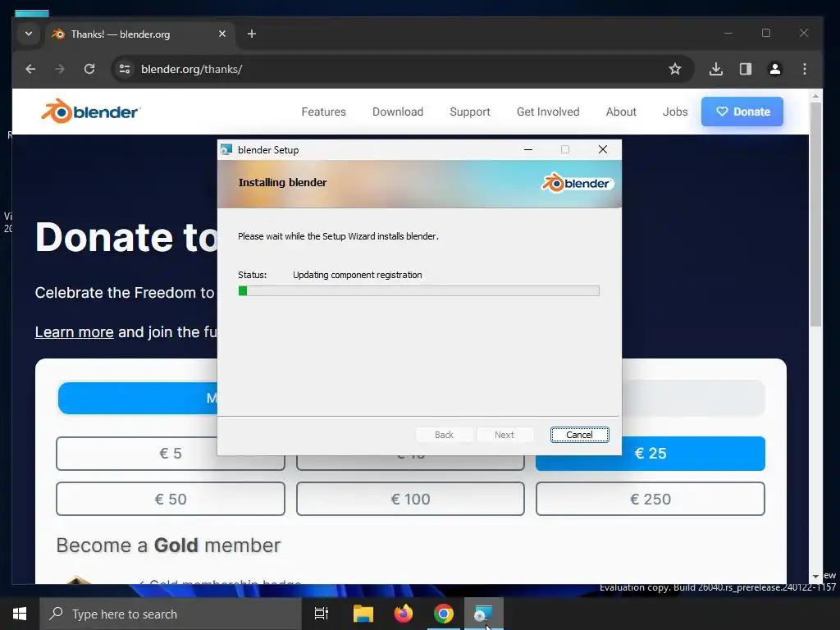Open the Get Involved menu item
The height and width of the screenshot is (630, 840).
coord(548,112)
